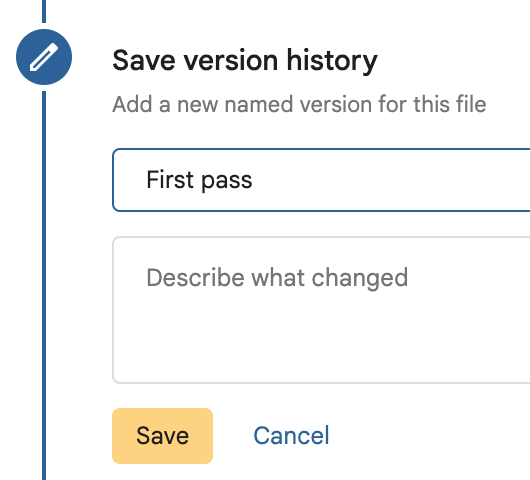
Task: Click the word 'First' in the name input
Action: pyautogui.click(x=170, y=179)
